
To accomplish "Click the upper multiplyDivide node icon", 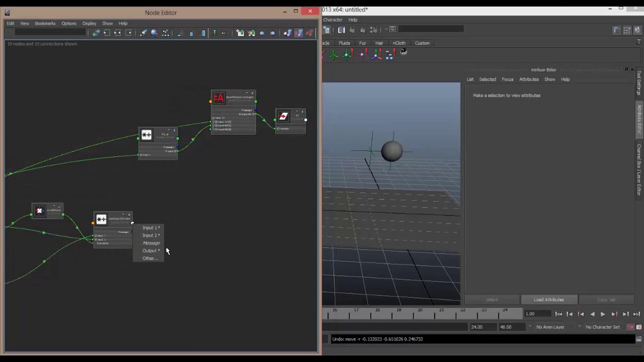I will coord(147,135).
